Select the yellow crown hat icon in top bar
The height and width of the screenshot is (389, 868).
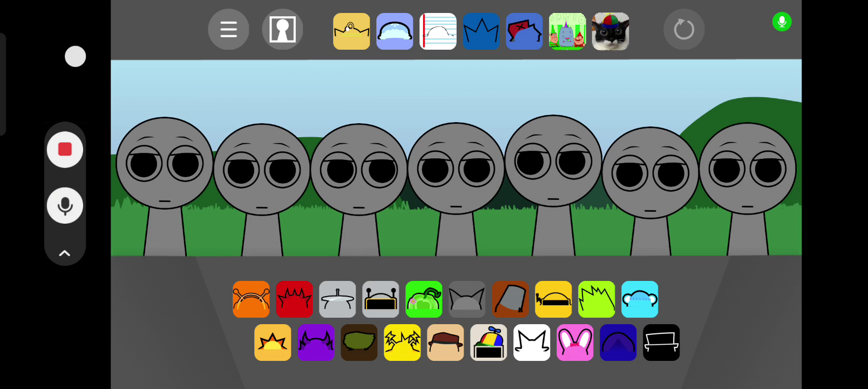click(x=351, y=31)
